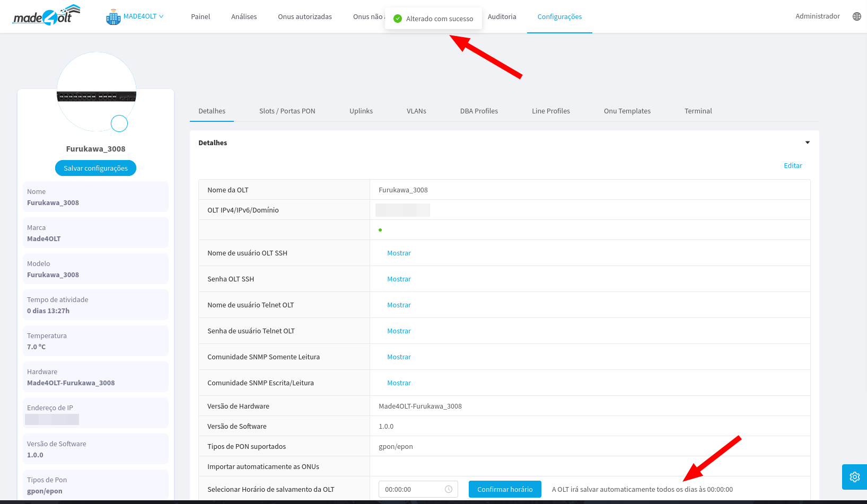Screen dimensions: 867x504
Task: Switch to the Slots / Portas PON tab
Action: (x=287, y=111)
